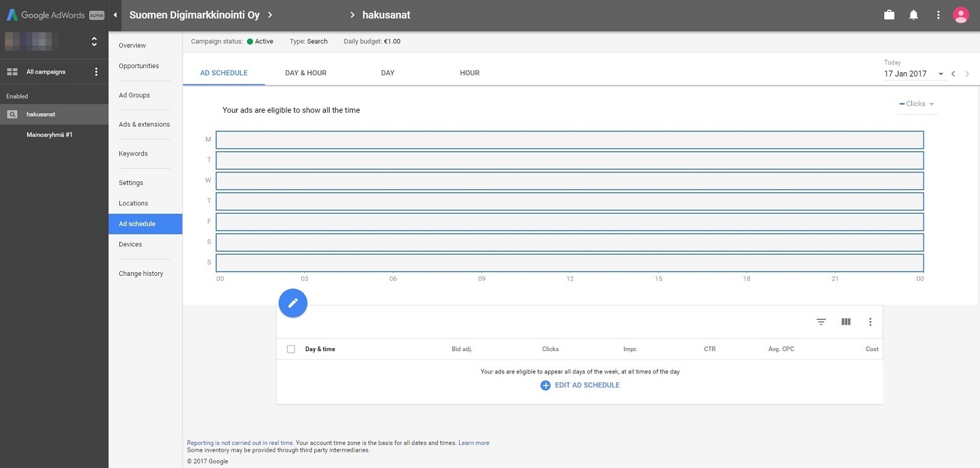Toggle the Day & time select-all checkbox
The image size is (980, 468).
click(291, 349)
